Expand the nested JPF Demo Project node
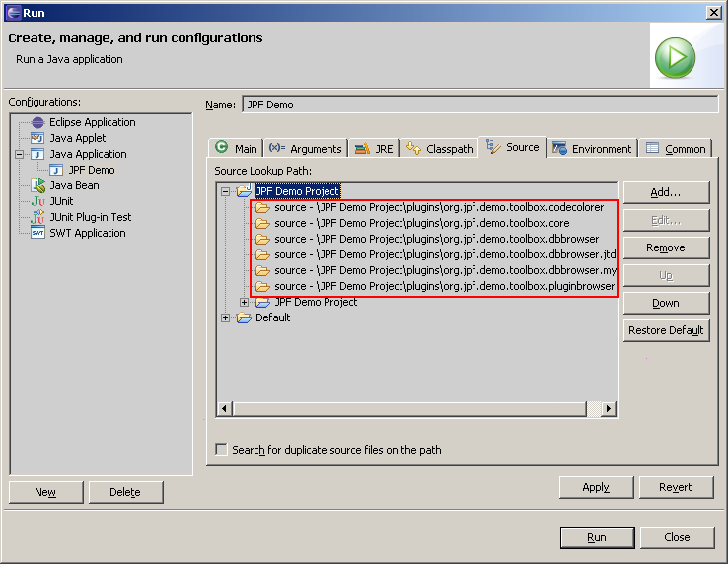The height and width of the screenshot is (564, 728). coord(244,302)
